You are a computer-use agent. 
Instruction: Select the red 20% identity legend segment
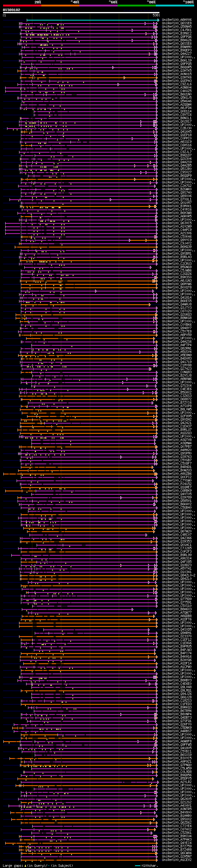pos(22,6)
